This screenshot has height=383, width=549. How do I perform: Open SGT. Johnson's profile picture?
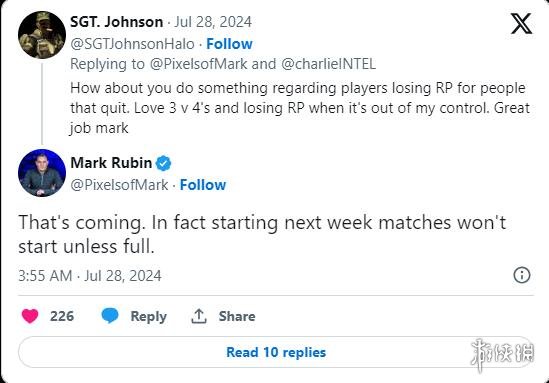click(x=42, y=35)
